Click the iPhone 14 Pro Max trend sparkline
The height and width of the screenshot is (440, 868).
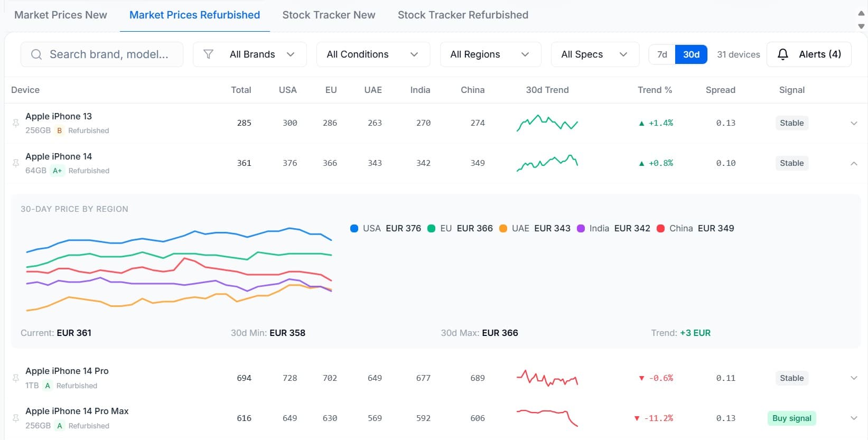coord(547,418)
